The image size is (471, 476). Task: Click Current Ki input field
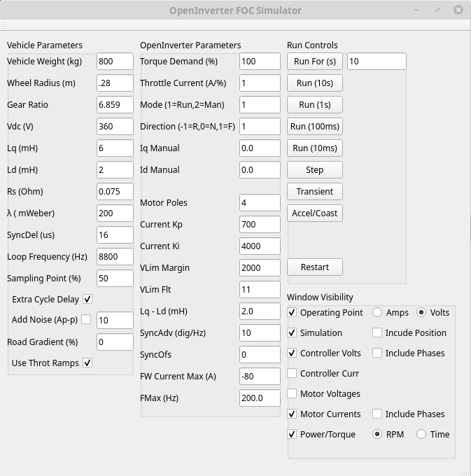260,246
